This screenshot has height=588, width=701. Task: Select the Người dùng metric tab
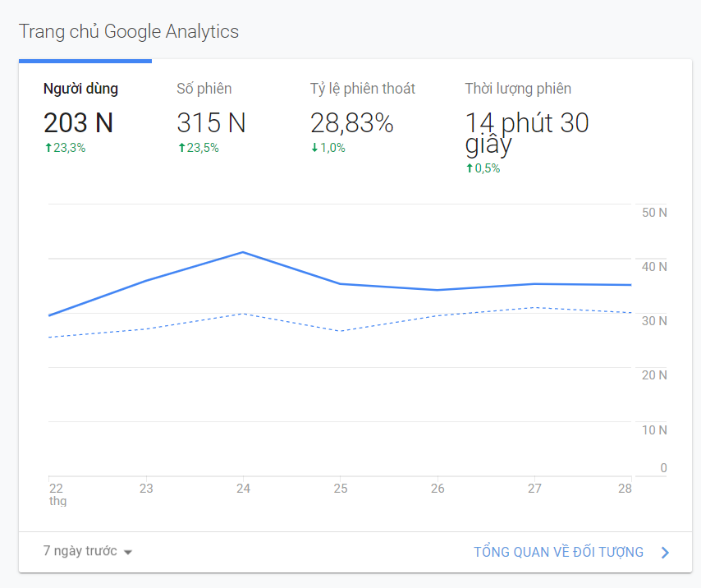80,89
